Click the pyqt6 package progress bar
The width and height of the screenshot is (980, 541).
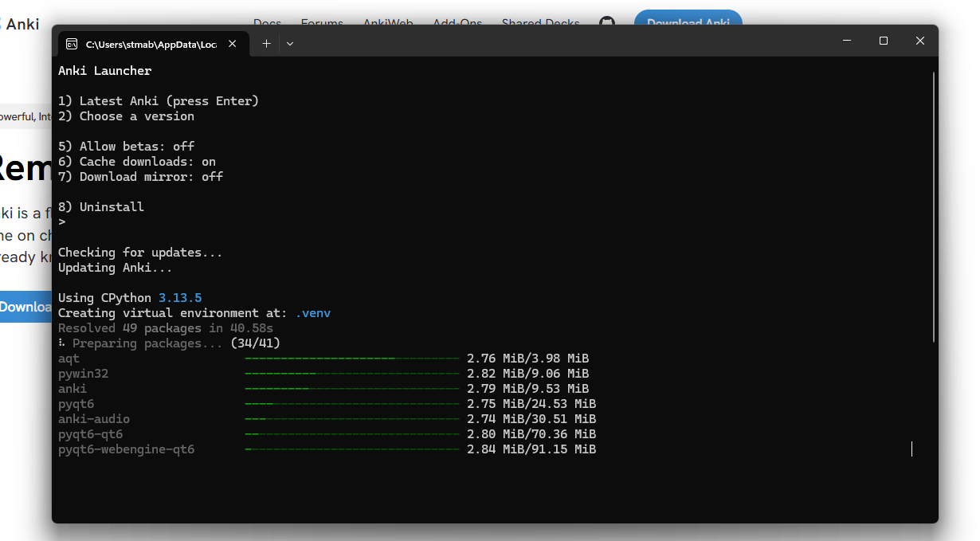click(352, 404)
